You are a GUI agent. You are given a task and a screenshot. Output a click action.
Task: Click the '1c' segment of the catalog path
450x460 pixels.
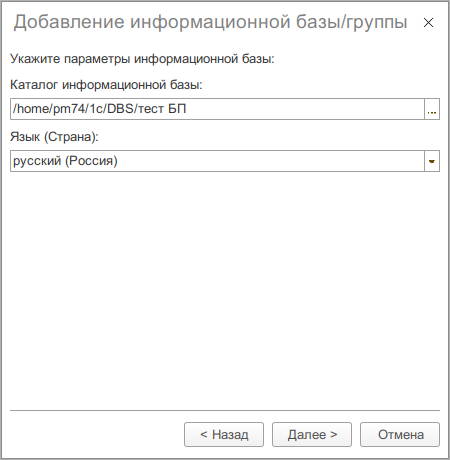[x=96, y=109]
